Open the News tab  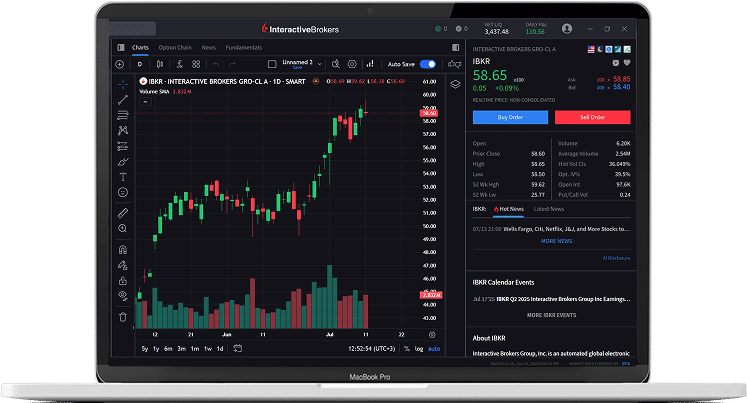click(208, 47)
